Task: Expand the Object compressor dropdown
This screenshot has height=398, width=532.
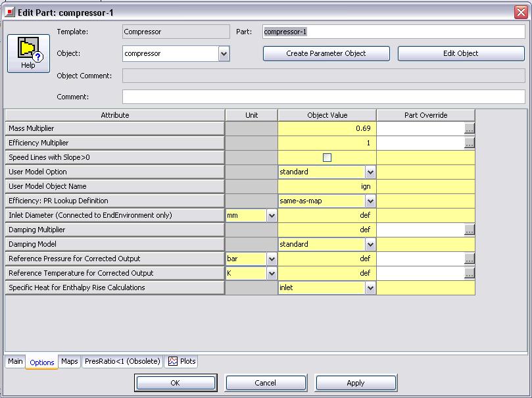Action: click(x=224, y=53)
